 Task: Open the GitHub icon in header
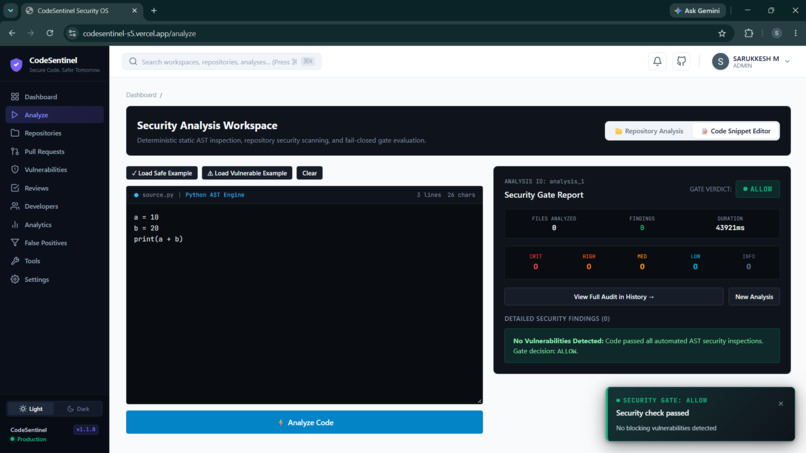click(x=681, y=61)
